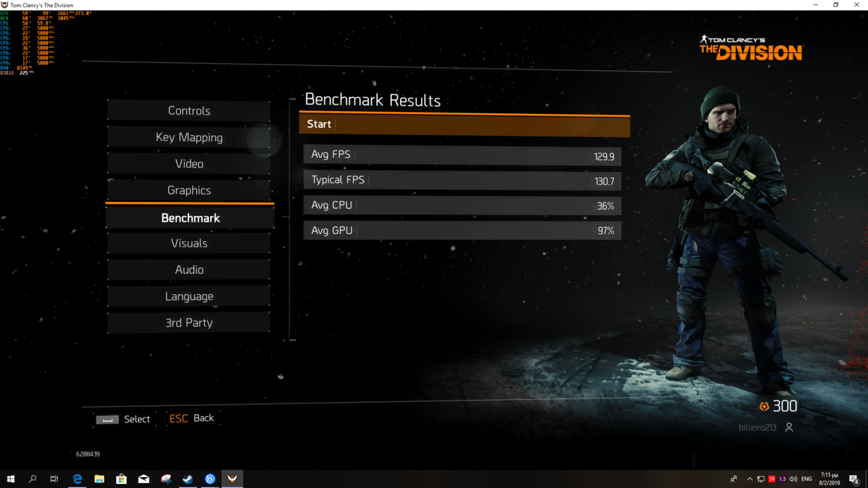Open the Action Center notifications
This screenshot has width=868, height=488.
tap(854, 479)
